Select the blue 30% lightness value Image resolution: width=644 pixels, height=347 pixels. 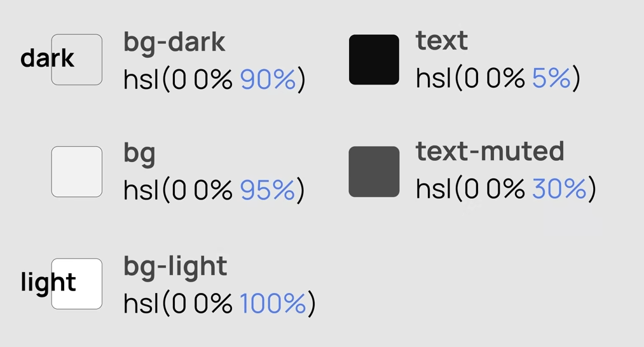[559, 189]
